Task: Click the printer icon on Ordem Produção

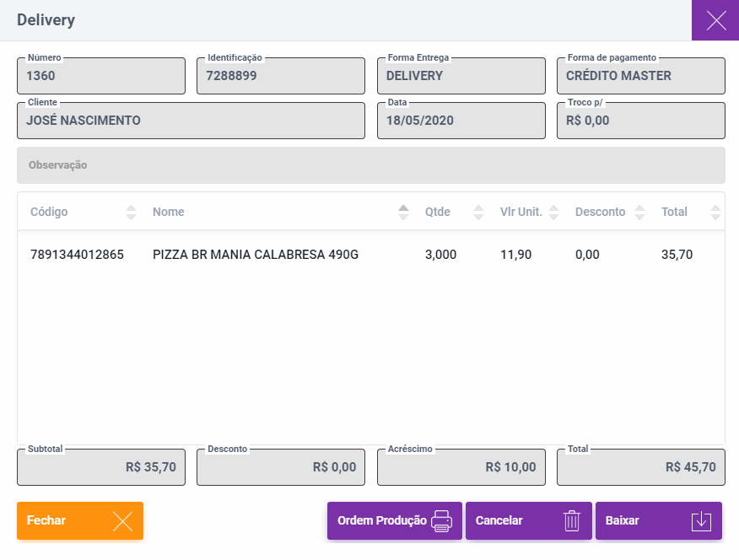Action: pos(441,521)
